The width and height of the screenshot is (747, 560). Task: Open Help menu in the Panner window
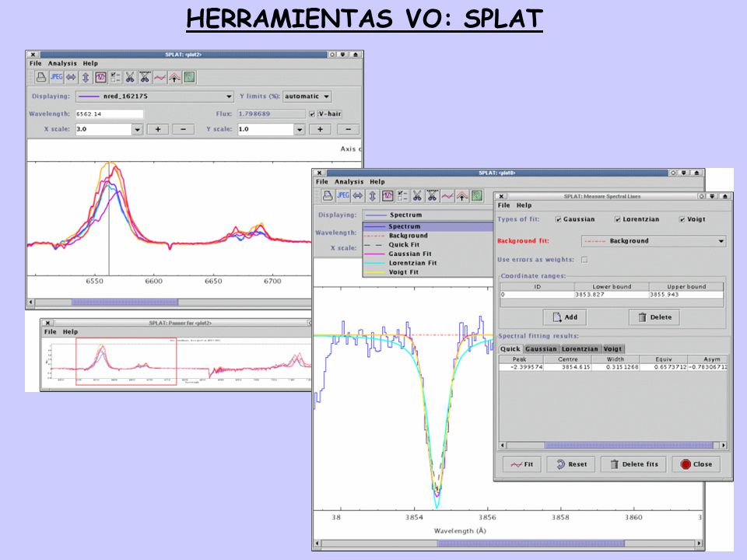70,332
